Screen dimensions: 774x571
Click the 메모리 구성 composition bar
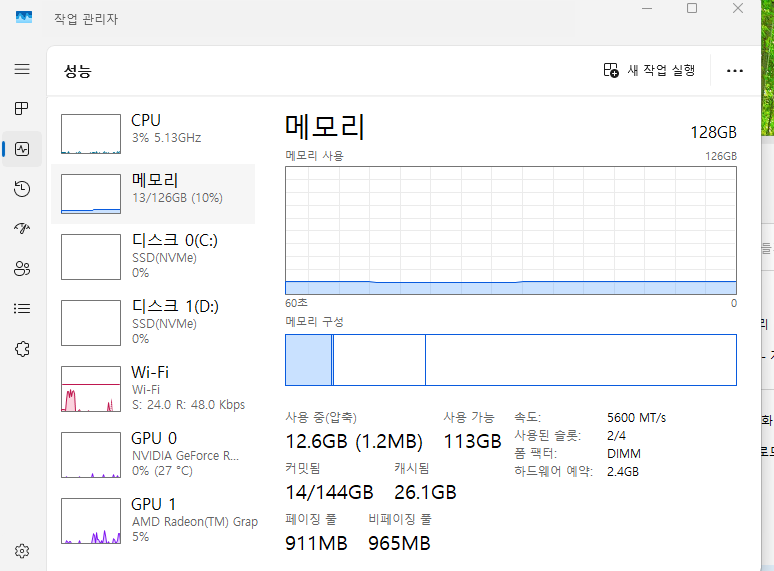pyautogui.click(x=510, y=360)
